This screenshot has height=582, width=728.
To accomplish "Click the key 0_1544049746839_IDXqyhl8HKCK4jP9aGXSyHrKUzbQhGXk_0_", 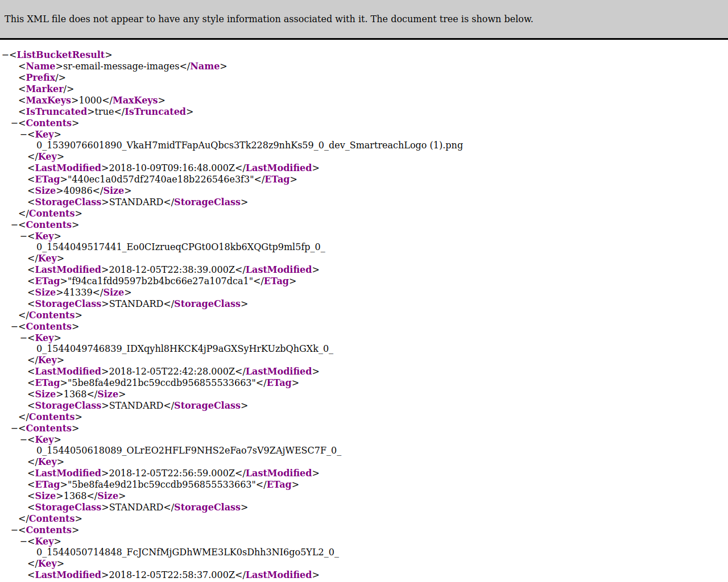I will click(x=185, y=349).
